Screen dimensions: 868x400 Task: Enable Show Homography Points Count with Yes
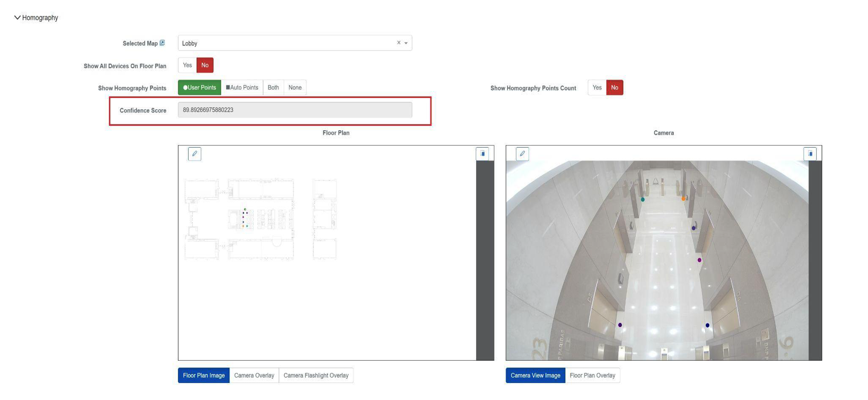point(597,87)
